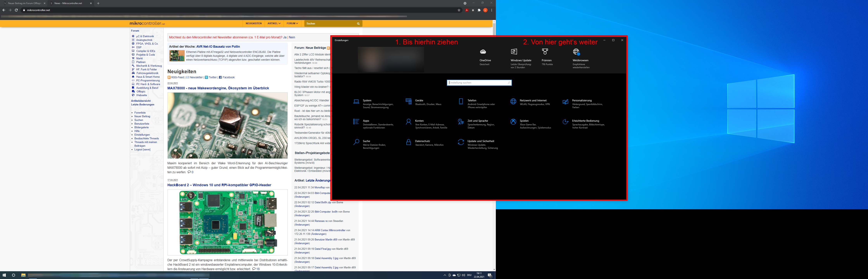The image size is (868, 279).
Task: Open Facebook link under Neuigkeiten
Action: [229, 77]
